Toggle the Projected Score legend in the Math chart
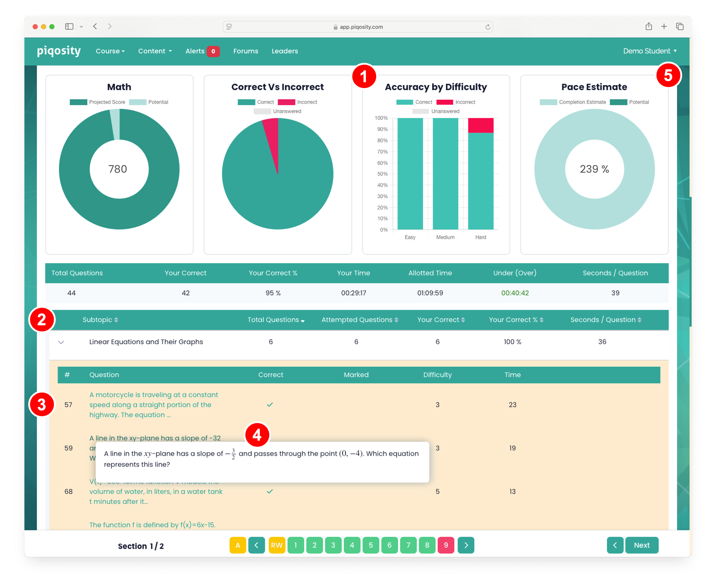The height and width of the screenshot is (588, 715). pos(97,102)
